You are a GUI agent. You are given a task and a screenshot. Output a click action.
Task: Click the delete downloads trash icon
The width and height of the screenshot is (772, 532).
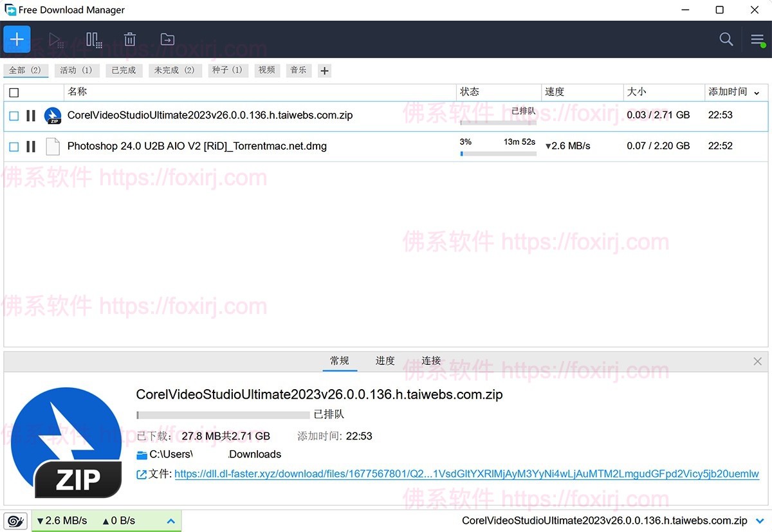pos(130,39)
